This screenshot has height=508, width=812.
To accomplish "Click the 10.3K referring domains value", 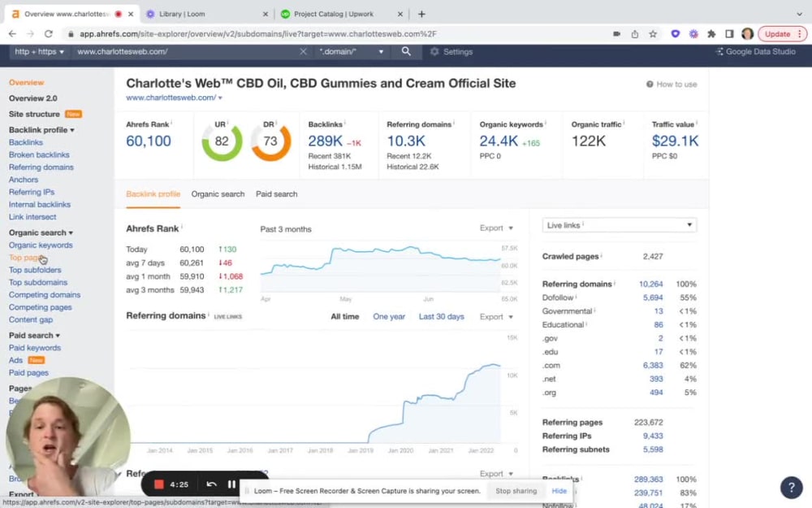I will pyautogui.click(x=406, y=141).
